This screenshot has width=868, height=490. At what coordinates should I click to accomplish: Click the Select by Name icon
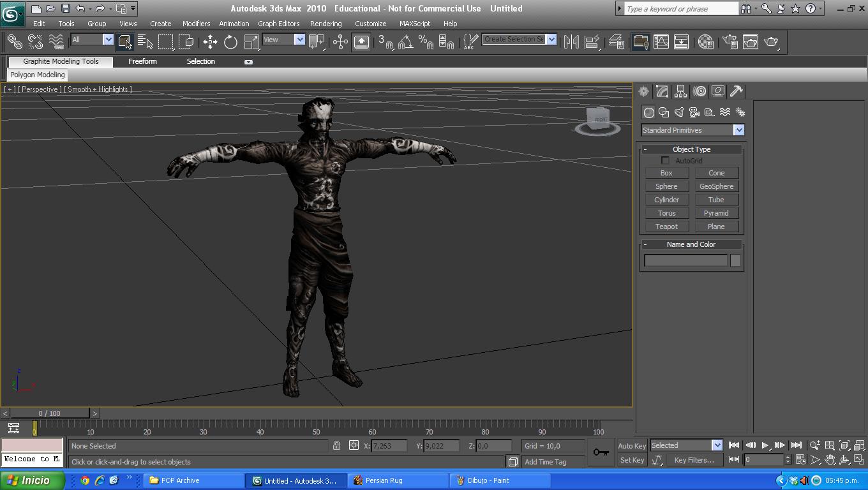146,42
